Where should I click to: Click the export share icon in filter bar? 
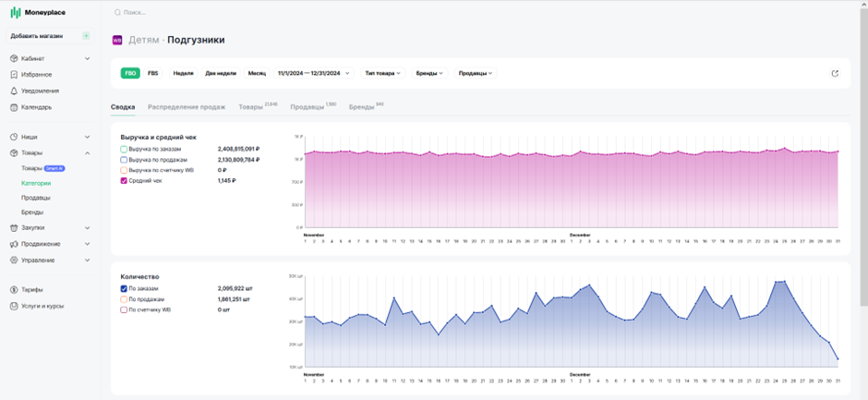click(x=836, y=73)
